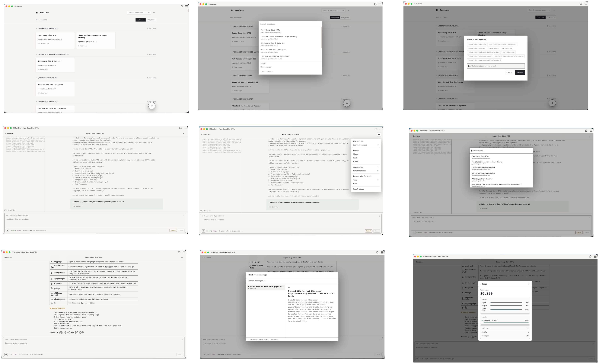This screenshot has height=364, width=599.
Task: Click terminal icon beside running status, overlay-free running window
Action: coord(7,230)
